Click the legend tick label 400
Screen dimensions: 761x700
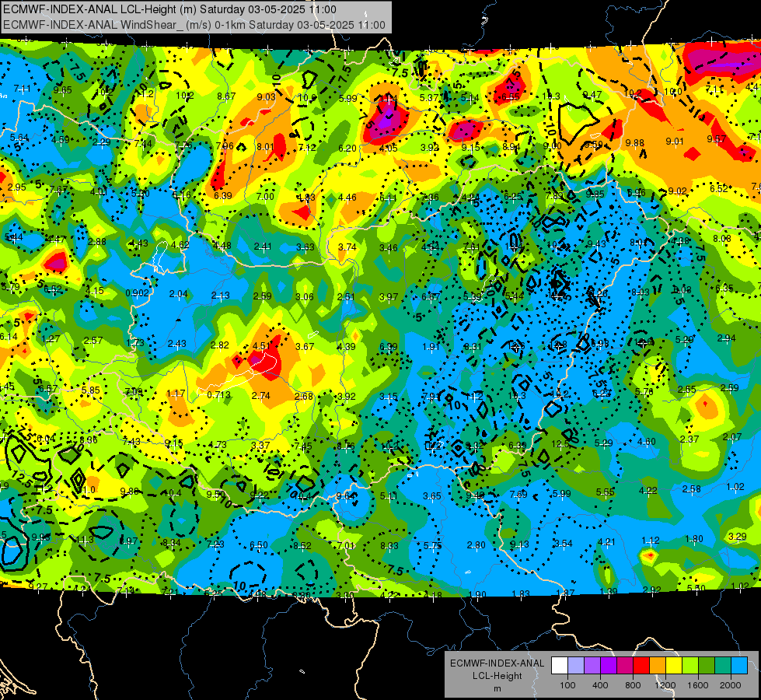pos(600,685)
